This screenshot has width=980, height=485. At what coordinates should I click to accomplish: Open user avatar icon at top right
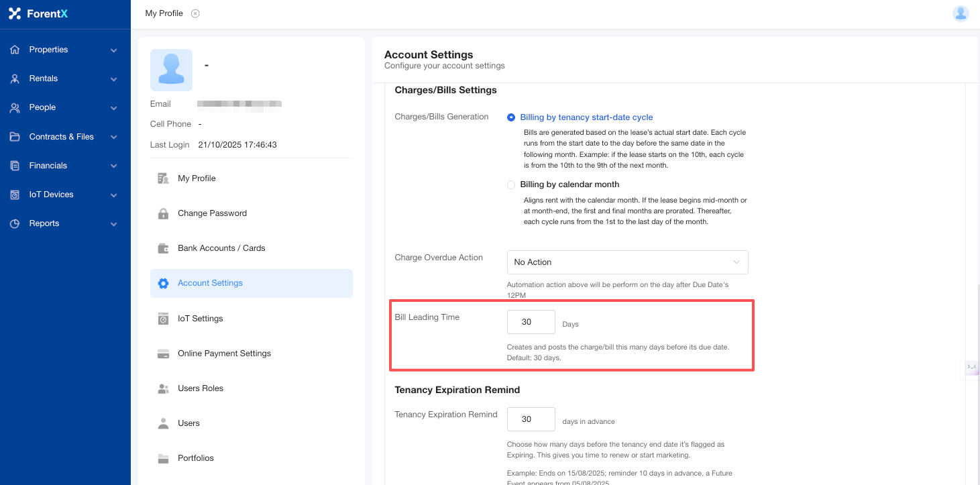961,13
